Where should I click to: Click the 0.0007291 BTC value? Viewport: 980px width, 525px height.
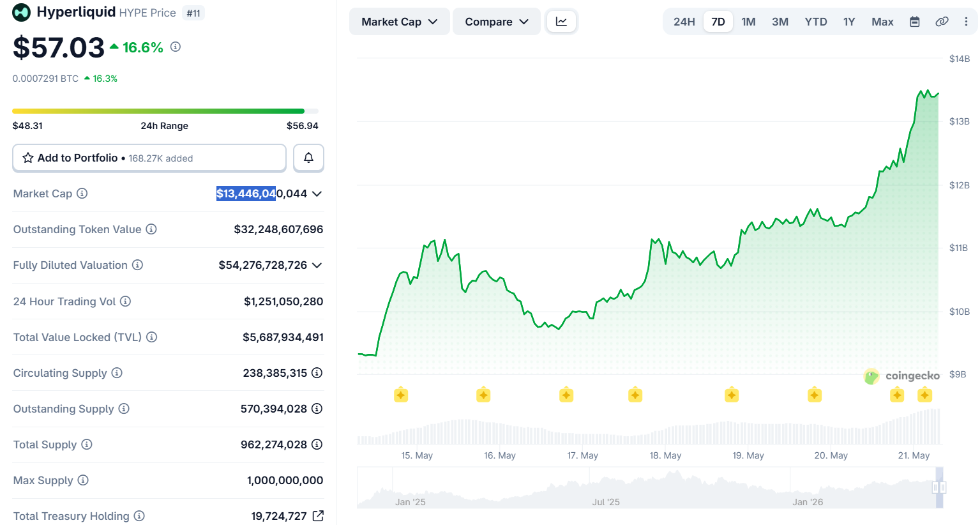pyautogui.click(x=45, y=79)
